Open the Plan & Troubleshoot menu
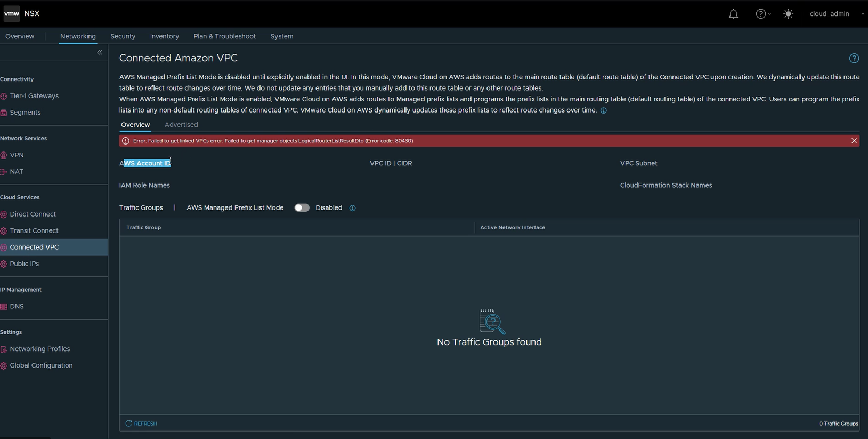This screenshot has height=439, width=868. [x=224, y=36]
